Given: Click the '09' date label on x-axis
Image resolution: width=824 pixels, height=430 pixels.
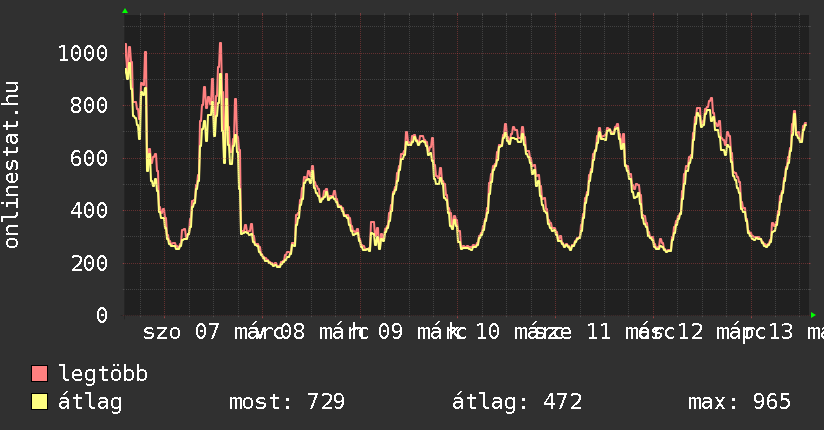Looking at the screenshot, I should pyautogui.click(x=390, y=332).
